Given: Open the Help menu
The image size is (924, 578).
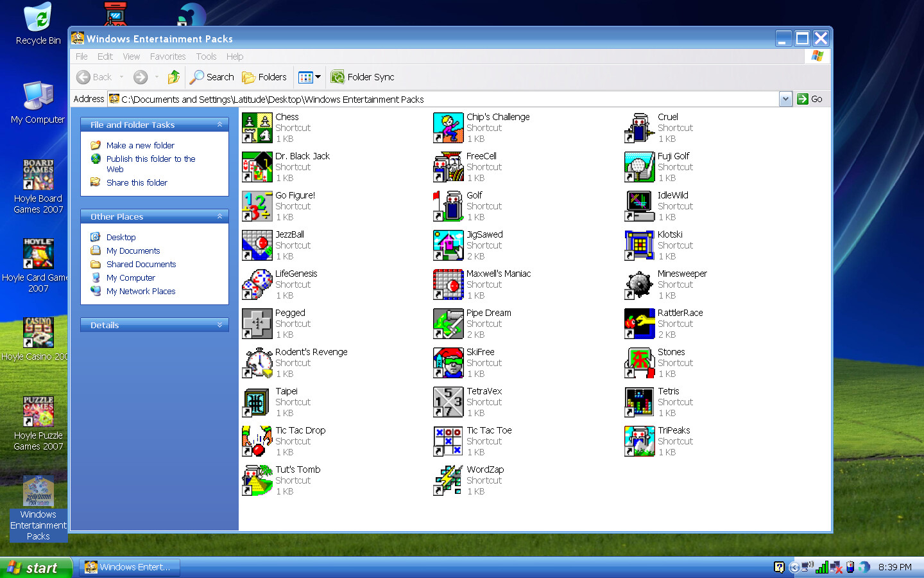Looking at the screenshot, I should (x=235, y=57).
